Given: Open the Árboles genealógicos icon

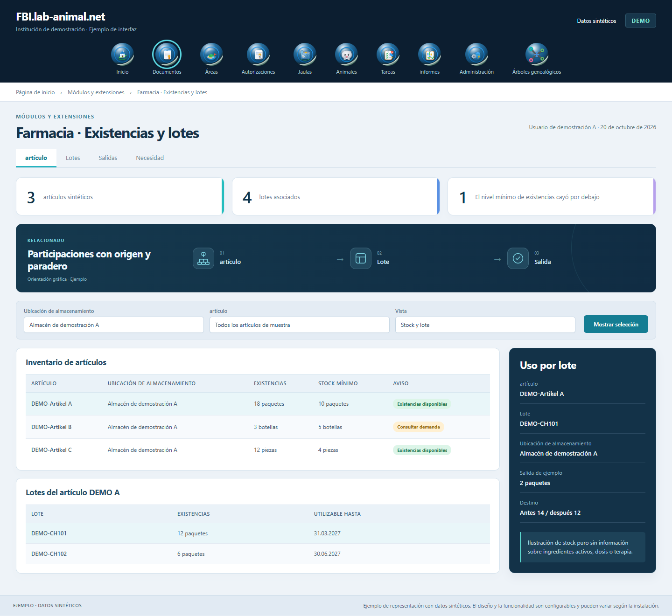Looking at the screenshot, I should pos(537,55).
